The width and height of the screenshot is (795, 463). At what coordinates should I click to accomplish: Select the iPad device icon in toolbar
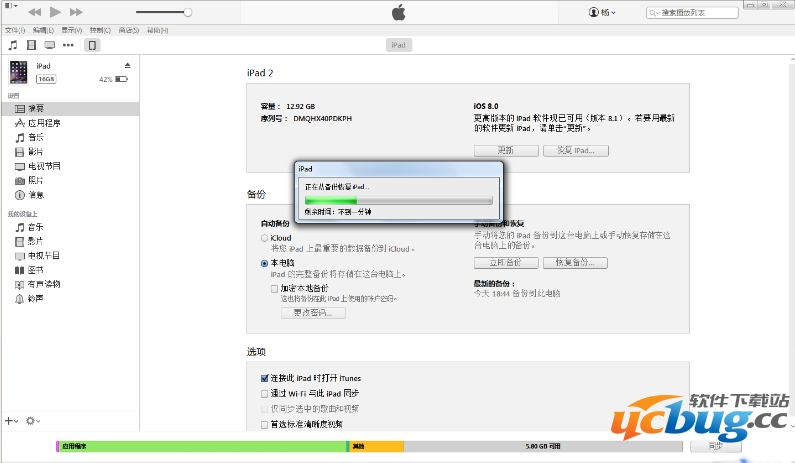coord(92,45)
